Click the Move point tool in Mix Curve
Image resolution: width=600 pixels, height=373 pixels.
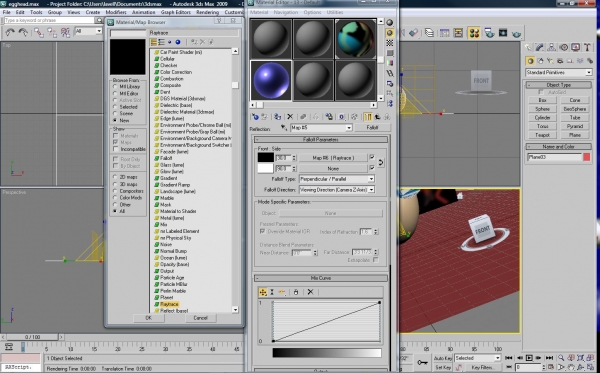click(263, 292)
